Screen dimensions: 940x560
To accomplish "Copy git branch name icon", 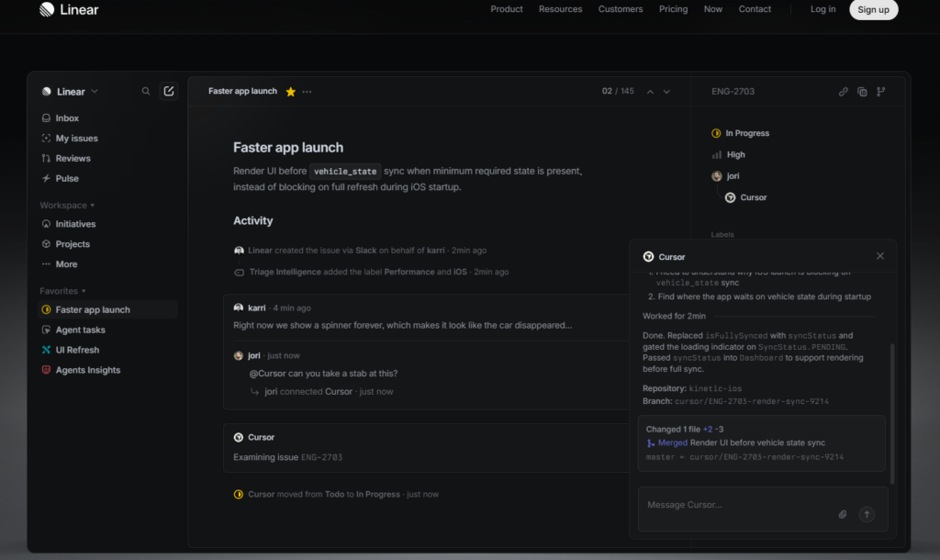I will click(x=880, y=92).
